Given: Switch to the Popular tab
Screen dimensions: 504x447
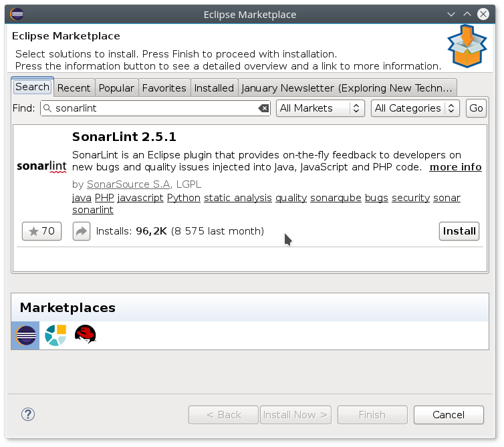Looking at the screenshot, I should [x=116, y=88].
